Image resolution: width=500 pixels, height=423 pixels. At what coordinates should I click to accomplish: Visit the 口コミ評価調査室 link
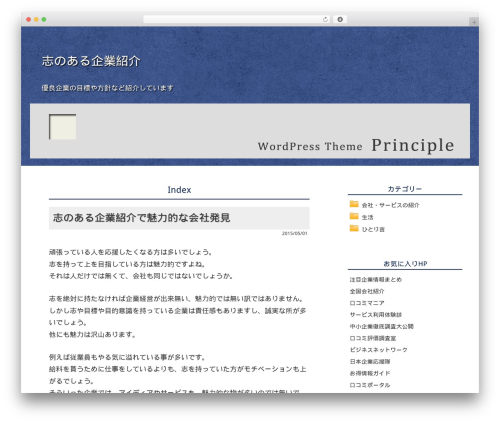point(373,338)
